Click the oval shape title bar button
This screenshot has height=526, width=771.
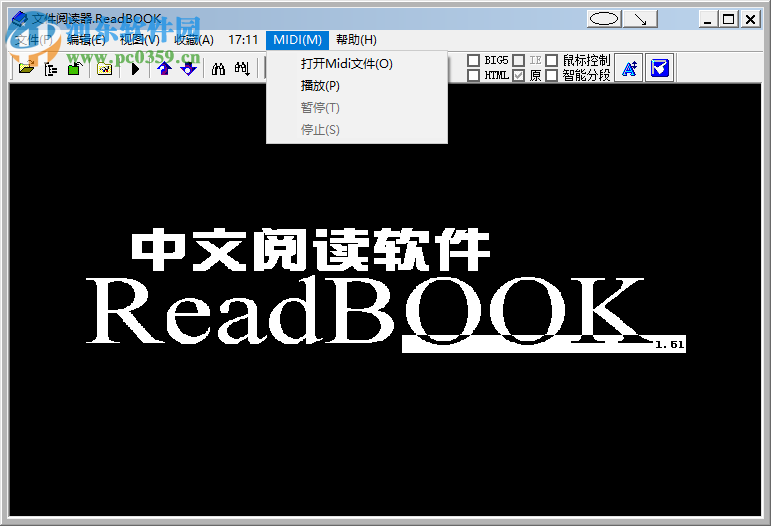(604, 19)
